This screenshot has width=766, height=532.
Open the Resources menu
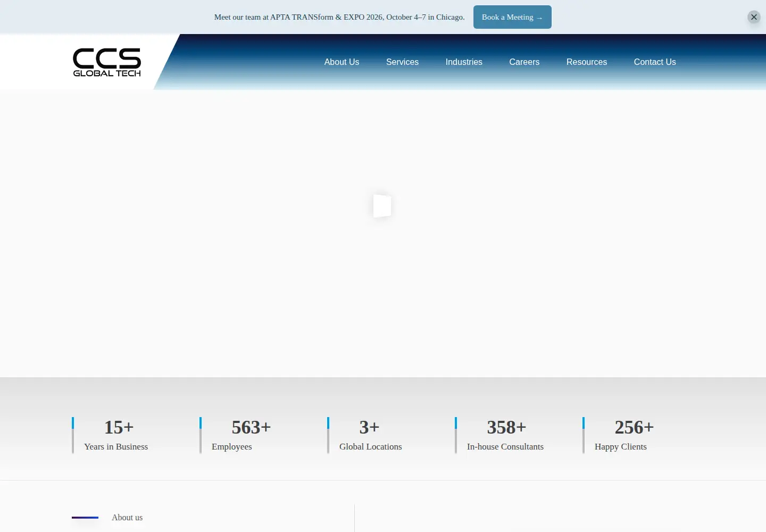pos(587,62)
